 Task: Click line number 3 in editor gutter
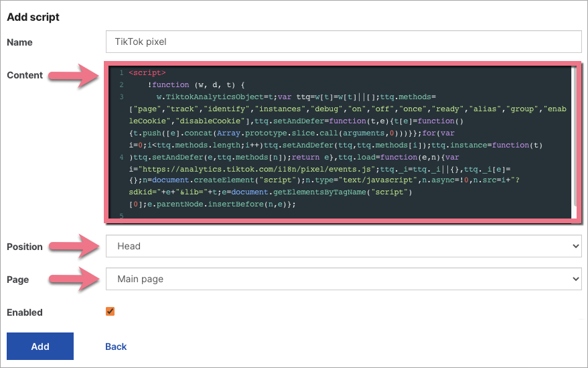coord(121,97)
